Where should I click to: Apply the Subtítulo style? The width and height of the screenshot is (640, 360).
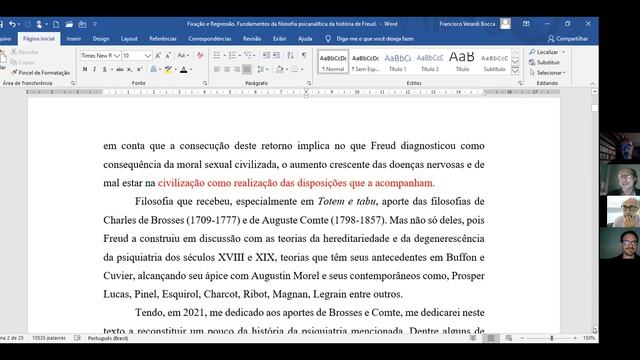tap(494, 62)
